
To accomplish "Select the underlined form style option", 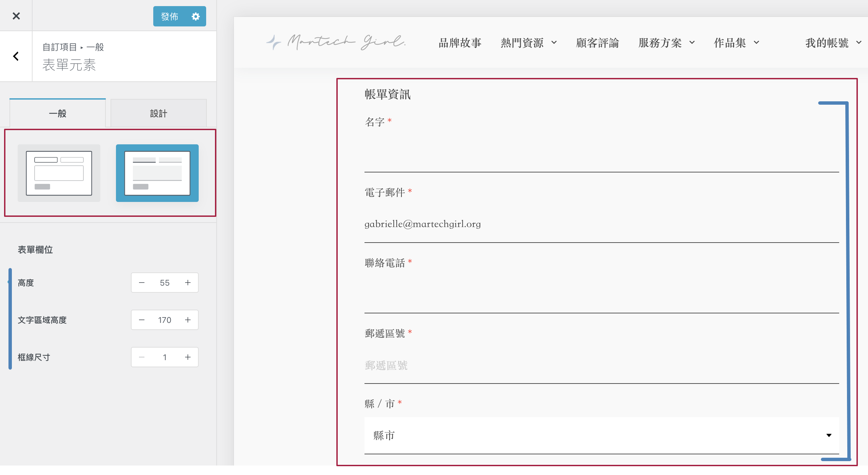I will pos(157,173).
